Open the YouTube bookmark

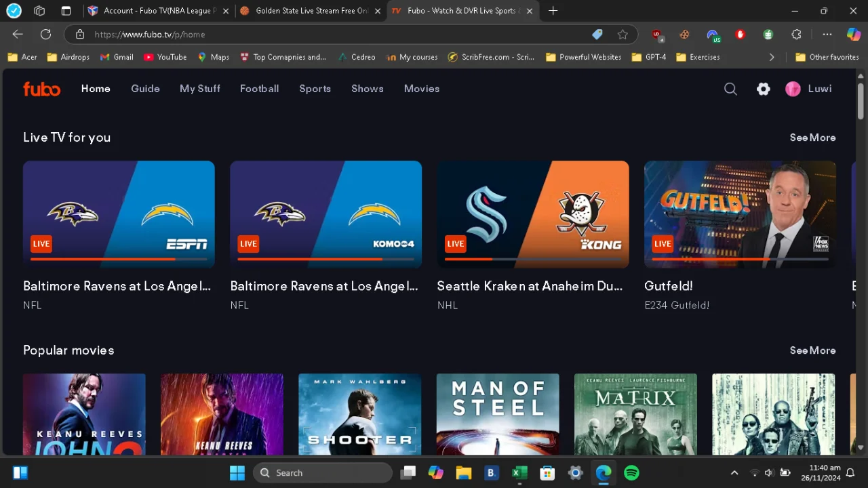(x=165, y=58)
